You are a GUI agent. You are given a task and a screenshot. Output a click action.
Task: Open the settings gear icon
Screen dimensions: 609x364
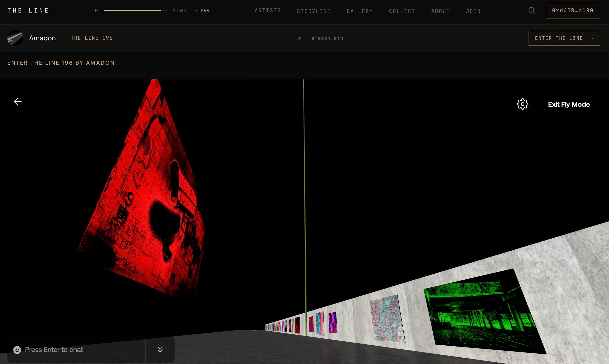click(522, 104)
